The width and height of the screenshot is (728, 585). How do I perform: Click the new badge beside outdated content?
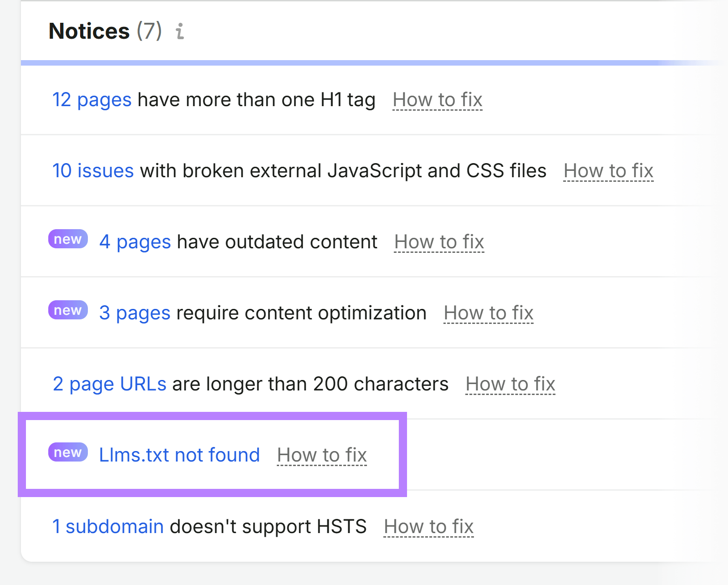click(68, 239)
